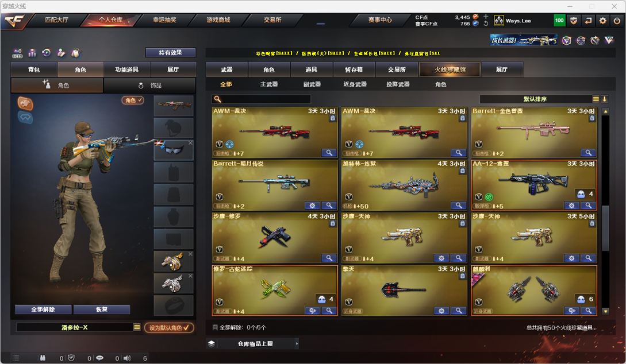Open the settings gear in top bar
The height and width of the screenshot is (364, 626).
tap(602, 20)
